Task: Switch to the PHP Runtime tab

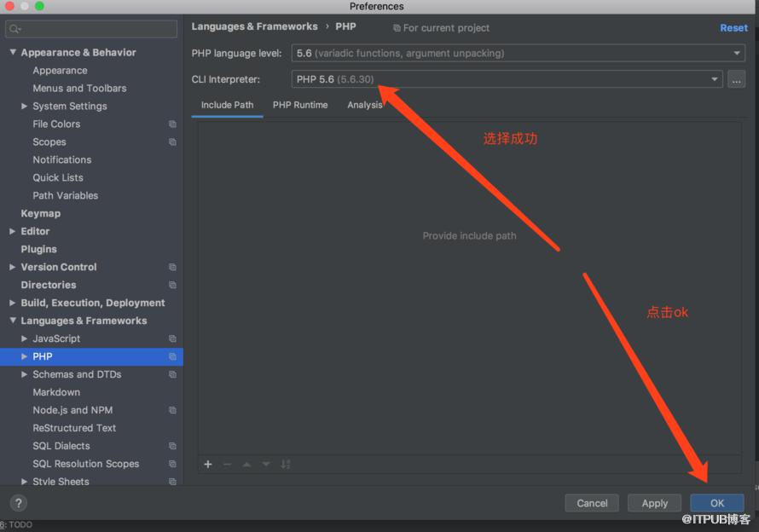Action: [x=300, y=105]
